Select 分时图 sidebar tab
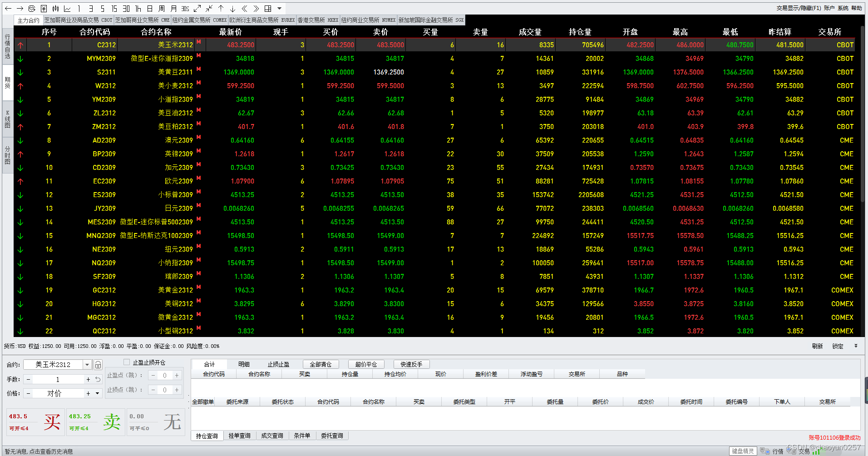The image size is (868, 456). [x=7, y=155]
